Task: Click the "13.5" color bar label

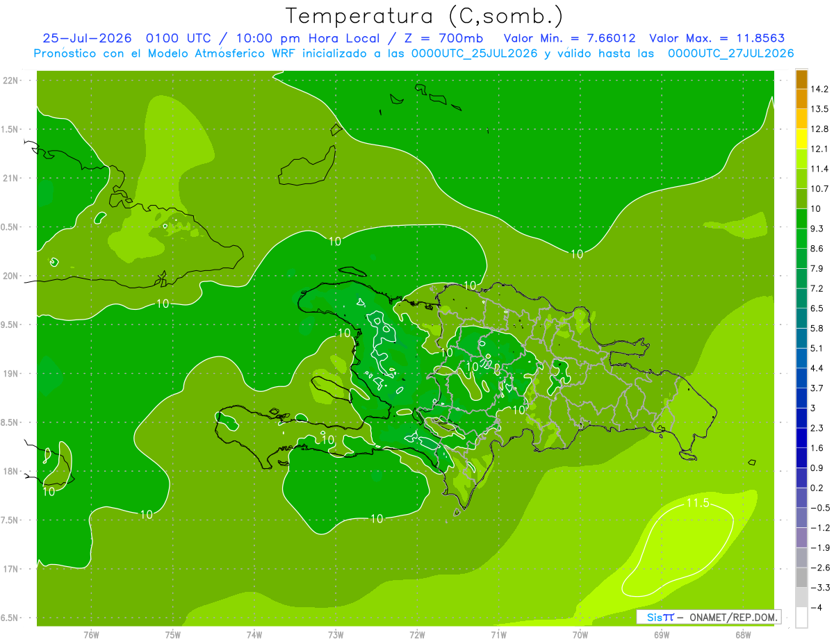Action: pyautogui.click(x=819, y=109)
